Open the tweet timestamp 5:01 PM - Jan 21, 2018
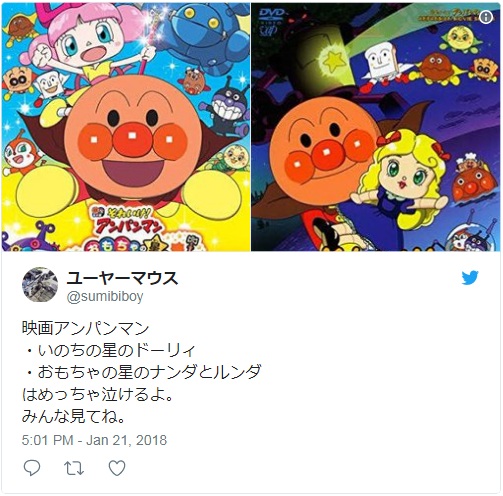Screen dimensions: 503x496 tap(94, 440)
